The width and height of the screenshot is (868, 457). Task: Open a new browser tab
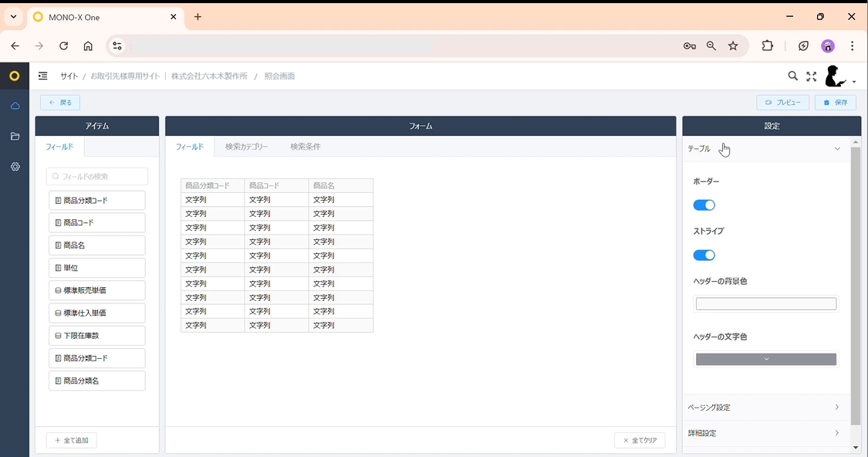pyautogui.click(x=198, y=17)
